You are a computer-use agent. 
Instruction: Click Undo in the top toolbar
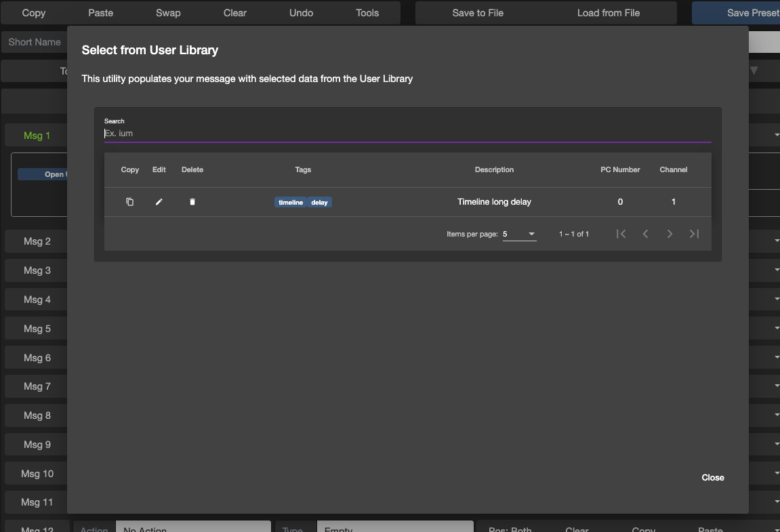pyautogui.click(x=302, y=13)
